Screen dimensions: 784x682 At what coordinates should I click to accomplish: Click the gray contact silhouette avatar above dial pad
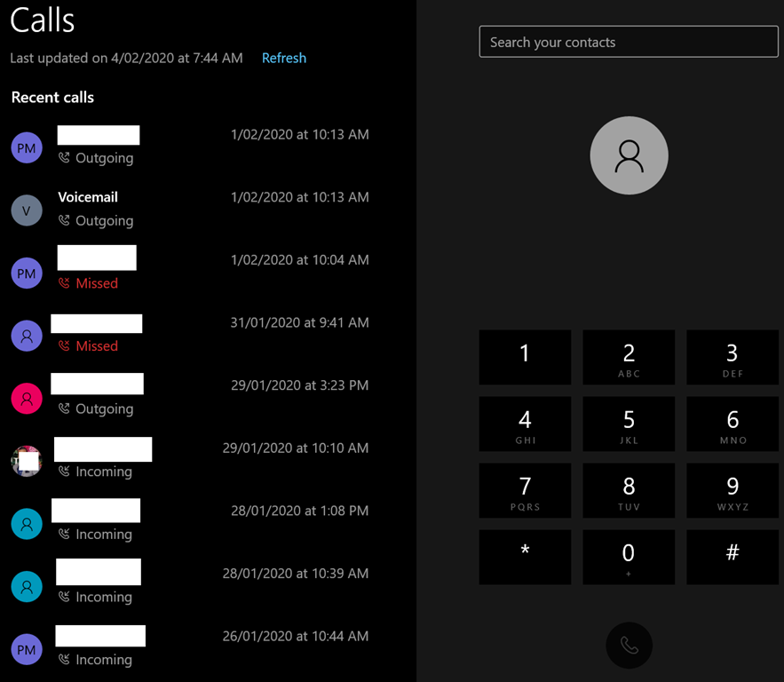[629, 155]
